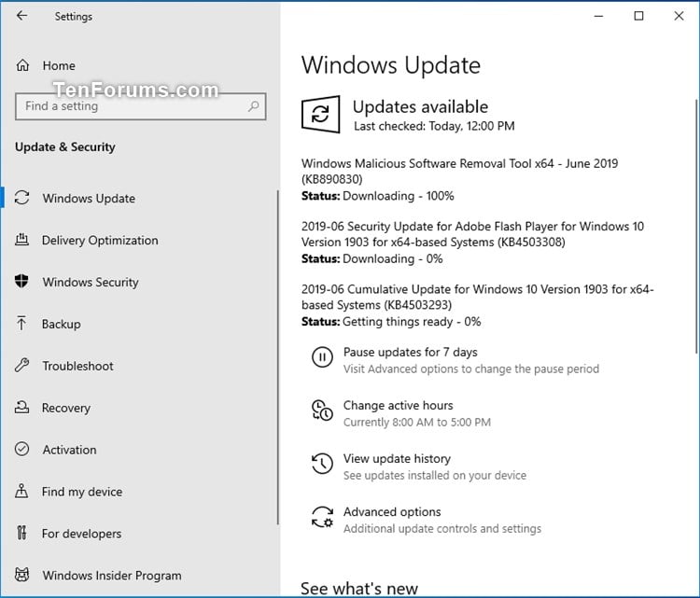Viewport: 700px width, 598px height.
Task: Click the search magnifier icon
Action: tap(254, 106)
